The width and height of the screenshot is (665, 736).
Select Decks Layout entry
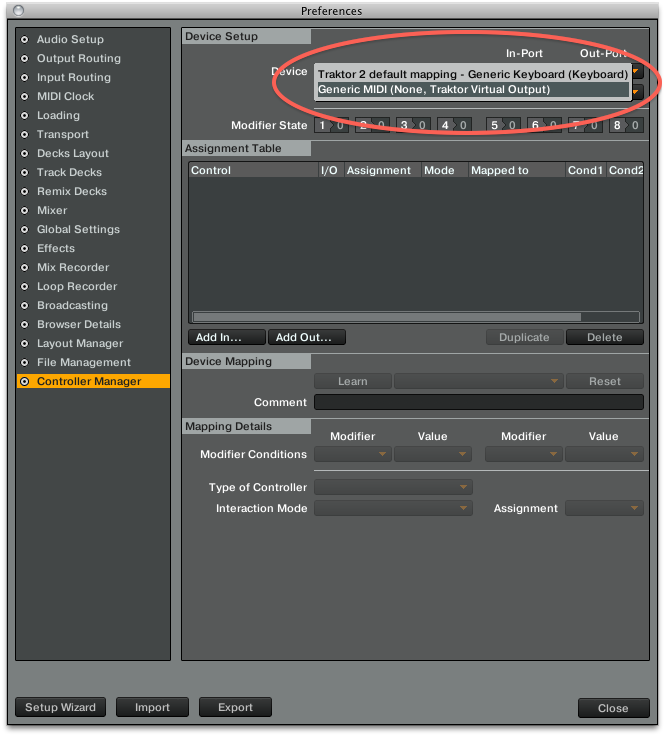[93, 153]
